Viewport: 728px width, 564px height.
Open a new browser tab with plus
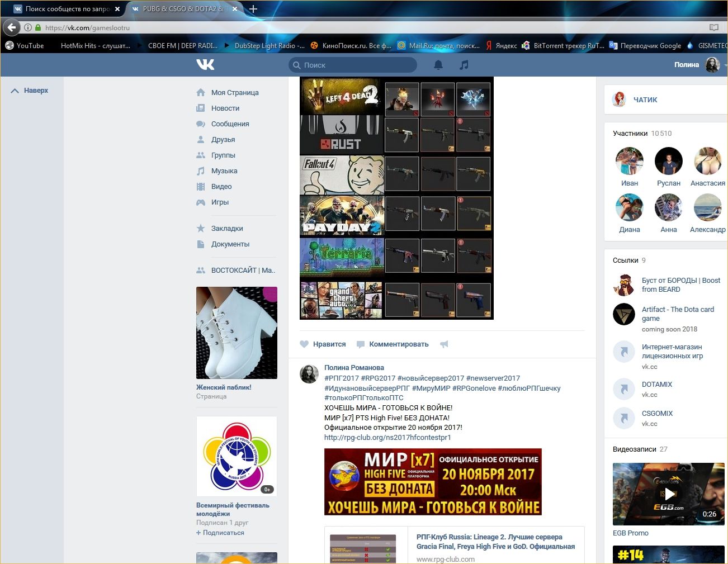click(253, 9)
